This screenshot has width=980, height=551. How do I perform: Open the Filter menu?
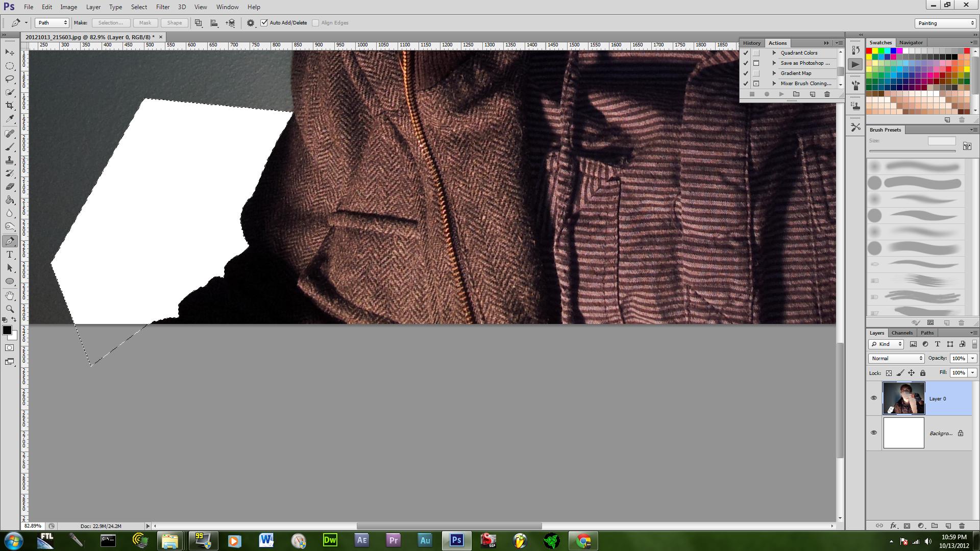tap(162, 7)
